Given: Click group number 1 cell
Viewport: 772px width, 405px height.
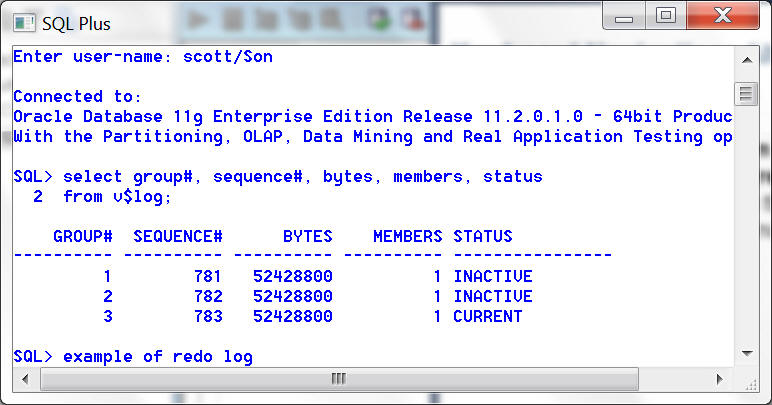Looking at the screenshot, I should [x=107, y=277].
